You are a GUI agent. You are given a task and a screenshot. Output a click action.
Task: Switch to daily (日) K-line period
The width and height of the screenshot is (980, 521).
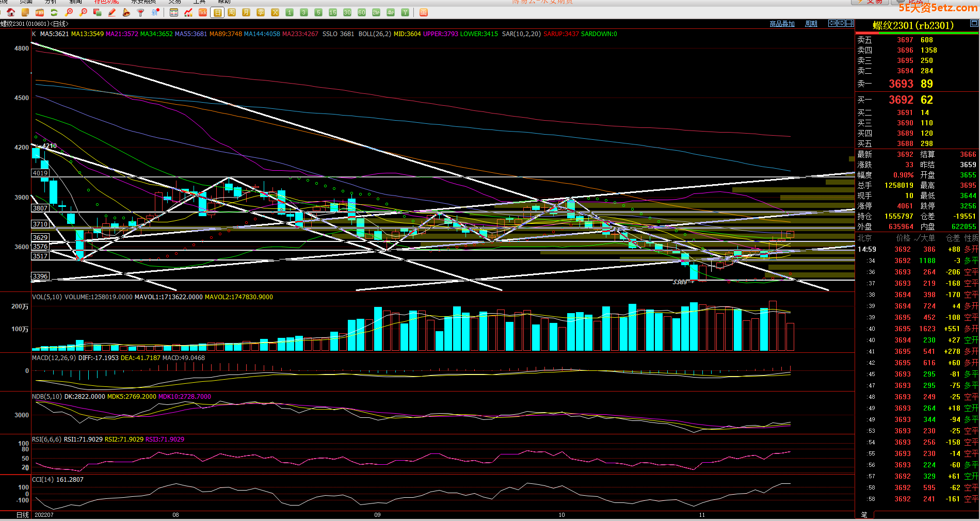point(217,12)
